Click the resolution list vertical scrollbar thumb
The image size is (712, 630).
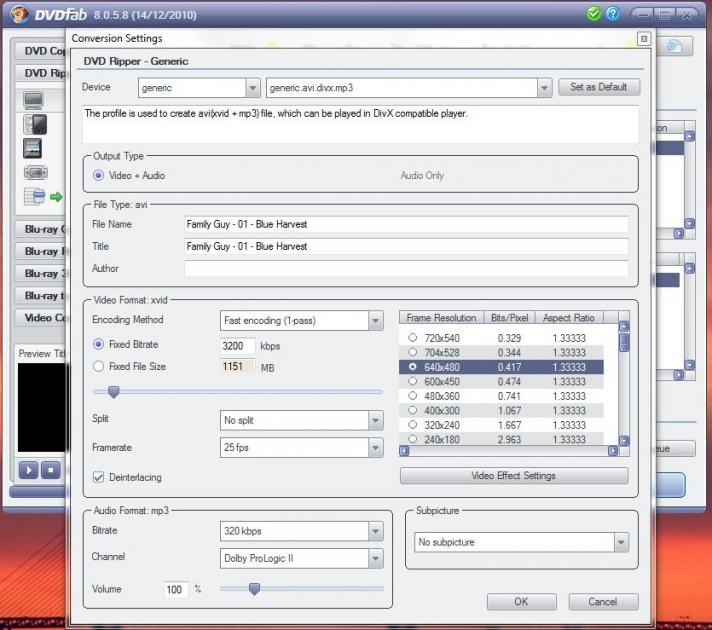click(x=624, y=342)
